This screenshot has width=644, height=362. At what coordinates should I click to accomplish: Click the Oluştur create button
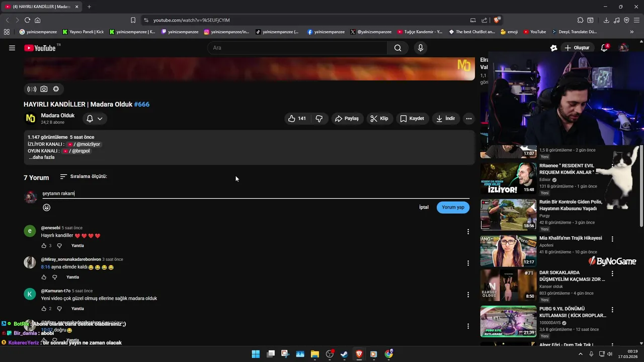tap(577, 48)
